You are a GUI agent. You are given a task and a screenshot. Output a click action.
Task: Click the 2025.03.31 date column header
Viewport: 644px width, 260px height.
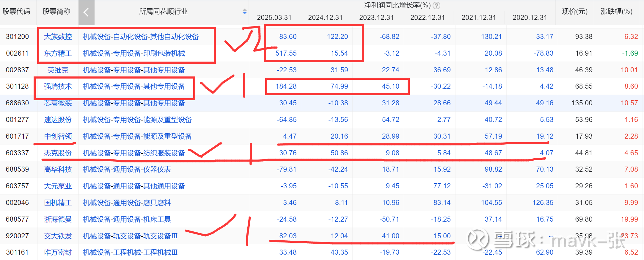pyautogui.click(x=274, y=18)
